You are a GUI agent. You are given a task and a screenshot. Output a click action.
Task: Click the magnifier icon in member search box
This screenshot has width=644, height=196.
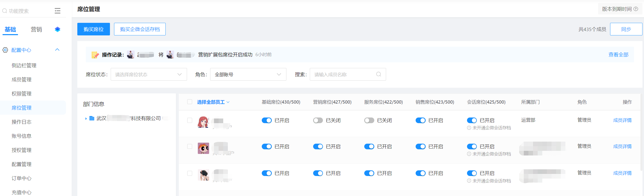(379, 74)
